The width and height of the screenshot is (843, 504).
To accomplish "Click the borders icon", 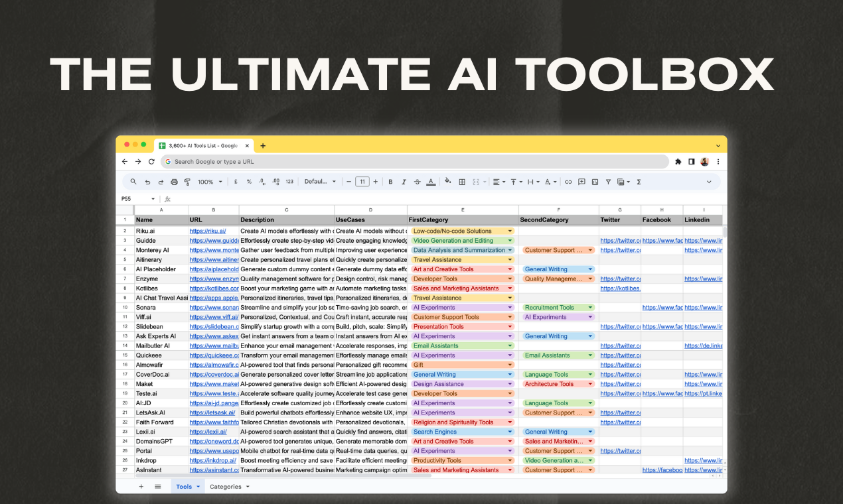I will click(462, 182).
